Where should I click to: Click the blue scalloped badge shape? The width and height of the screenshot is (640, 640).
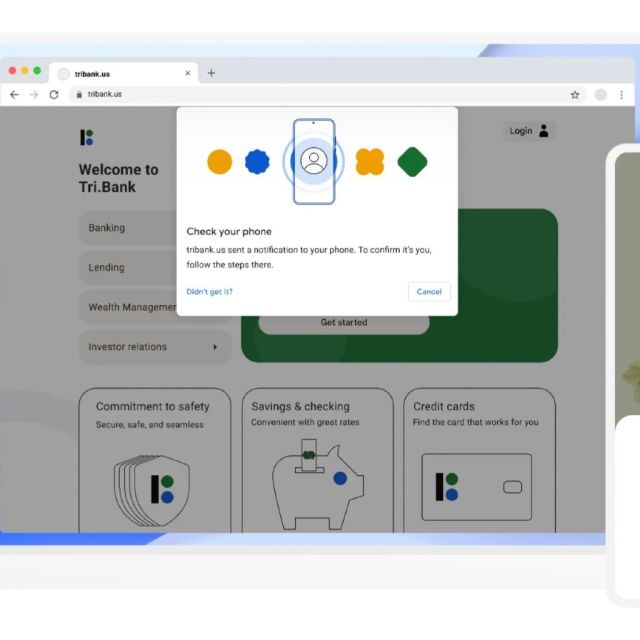[257, 162]
